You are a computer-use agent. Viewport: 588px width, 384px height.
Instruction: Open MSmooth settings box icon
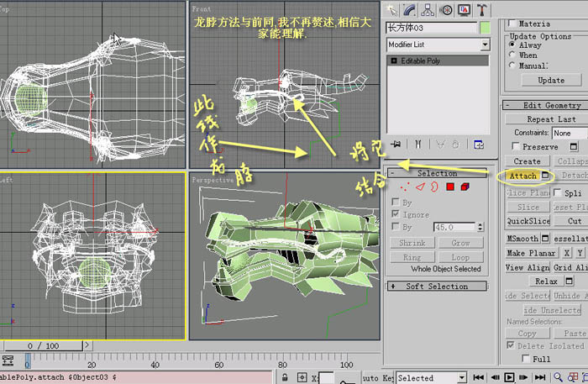(546, 238)
